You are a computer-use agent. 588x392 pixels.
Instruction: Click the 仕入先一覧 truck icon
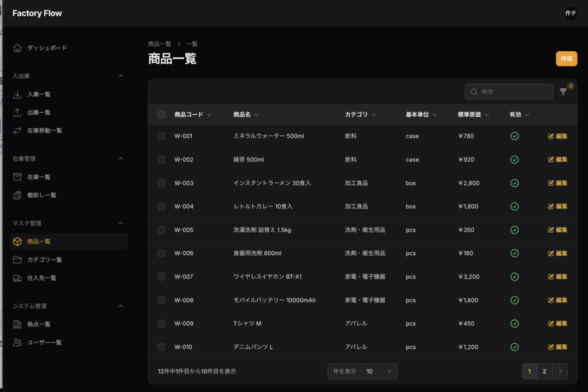[x=17, y=278]
